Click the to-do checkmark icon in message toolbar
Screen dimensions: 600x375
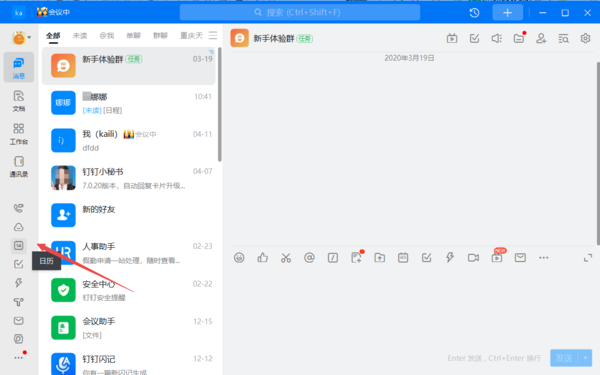tap(427, 258)
